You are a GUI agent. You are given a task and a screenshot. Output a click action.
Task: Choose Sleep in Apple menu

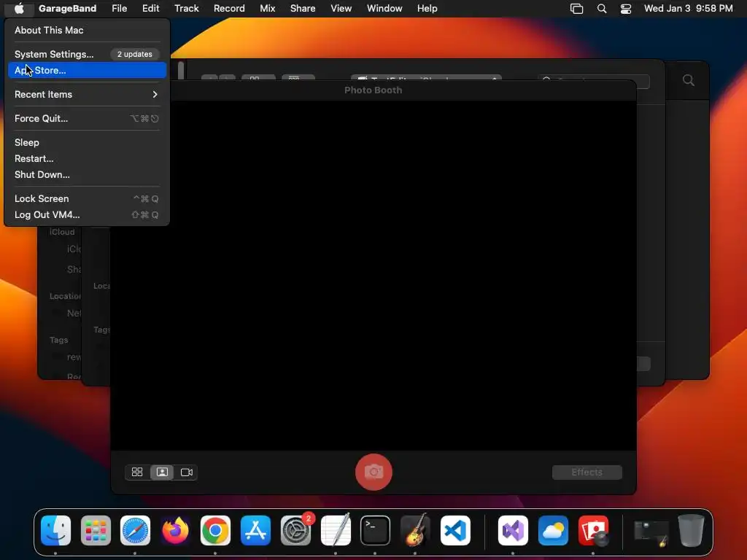click(x=87, y=142)
